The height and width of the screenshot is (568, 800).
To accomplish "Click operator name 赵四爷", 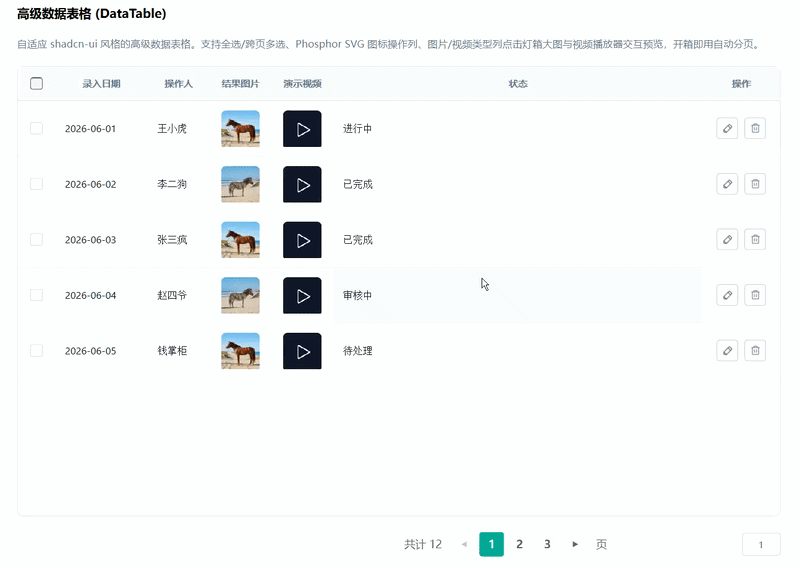I will pos(172,295).
